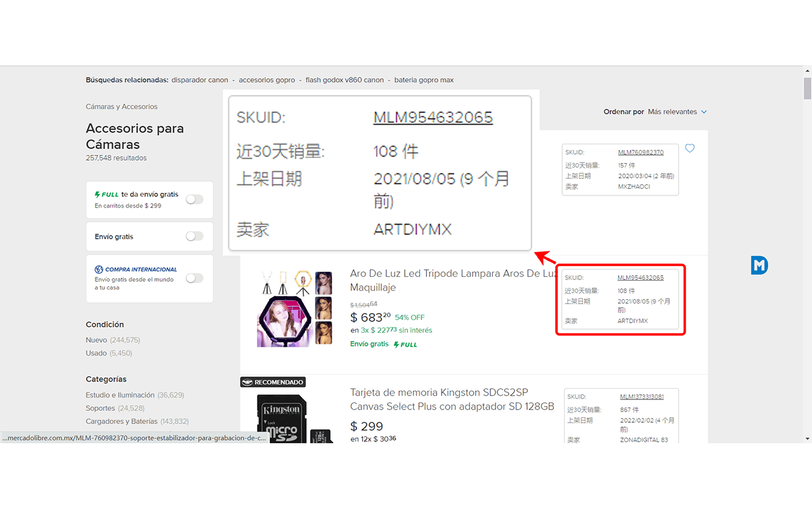Open Tarjeta de memoria Kingston listing title
This screenshot has height=508, width=812.
pyautogui.click(x=452, y=399)
